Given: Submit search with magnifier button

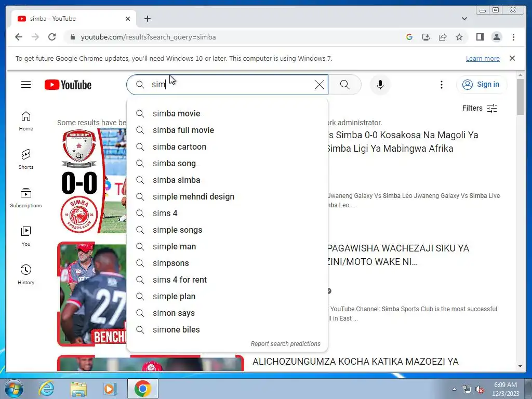Looking at the screenshot, I should coord(345,85).
